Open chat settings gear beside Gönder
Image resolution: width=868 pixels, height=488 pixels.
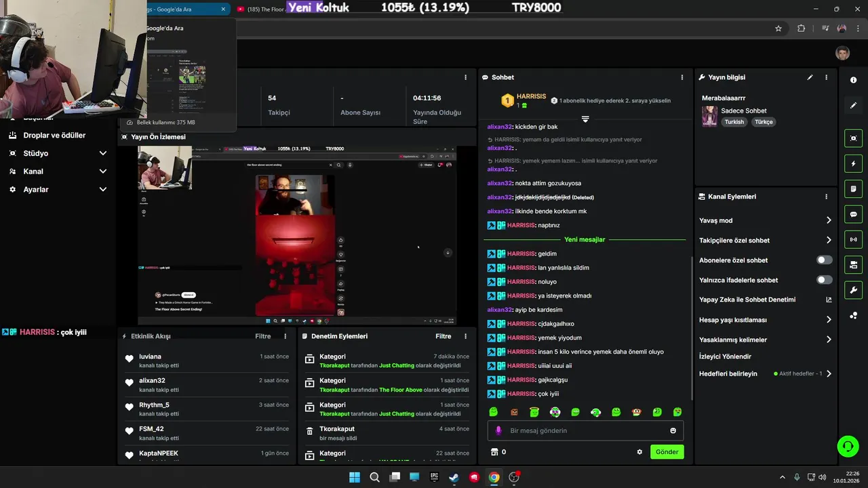click(639, 452)
